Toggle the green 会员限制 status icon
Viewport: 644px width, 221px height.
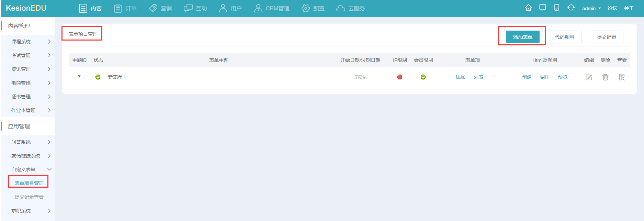tap(423, 77)
